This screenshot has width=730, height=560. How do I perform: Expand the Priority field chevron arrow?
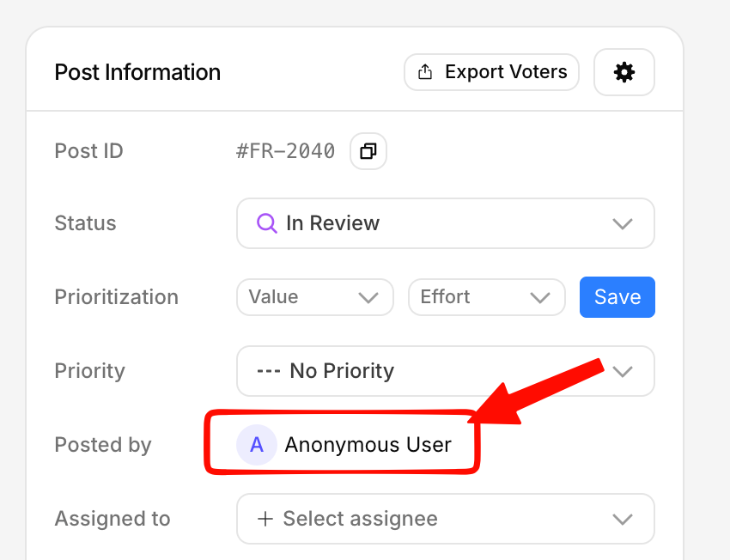[622, 371]
